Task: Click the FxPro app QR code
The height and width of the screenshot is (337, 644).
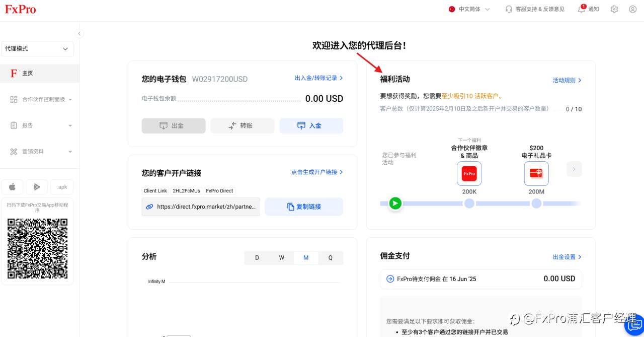Action: (x=38, y=248)
